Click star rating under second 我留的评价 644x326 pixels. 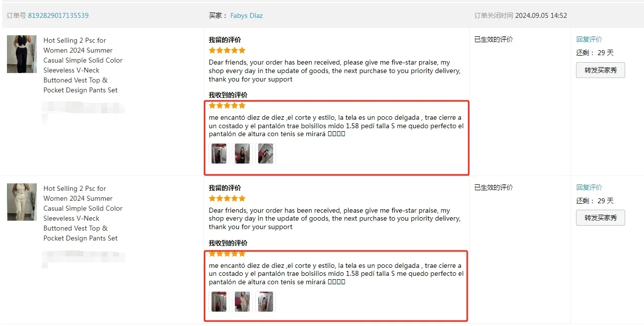tap(227, 198)
